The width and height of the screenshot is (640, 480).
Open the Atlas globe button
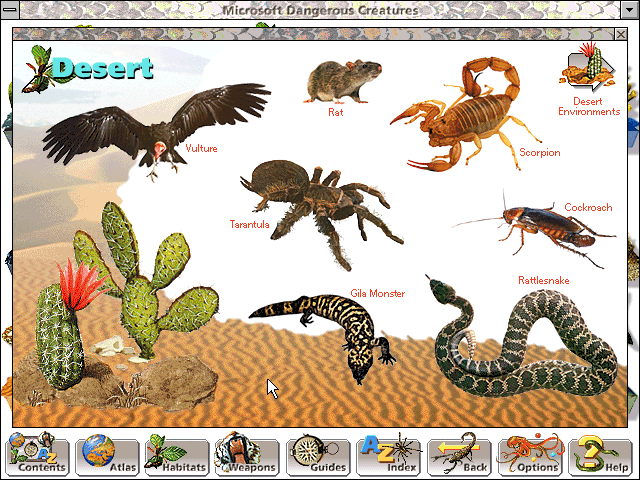point(107,455)
